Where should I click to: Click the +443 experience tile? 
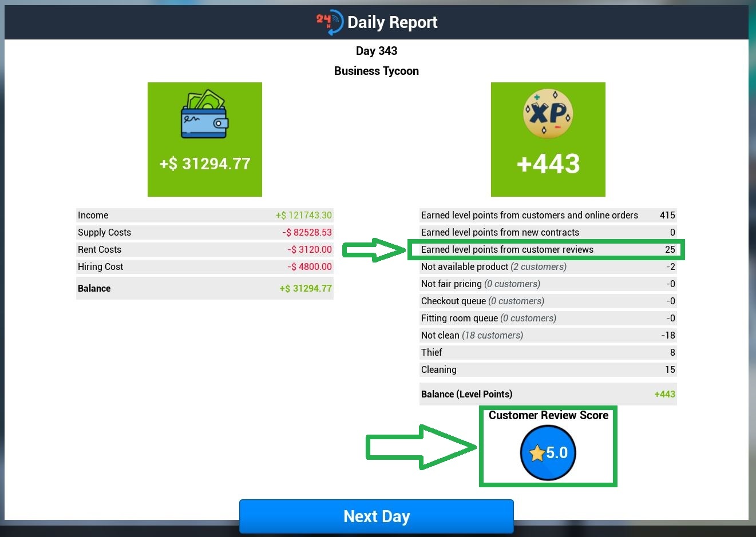548,140
